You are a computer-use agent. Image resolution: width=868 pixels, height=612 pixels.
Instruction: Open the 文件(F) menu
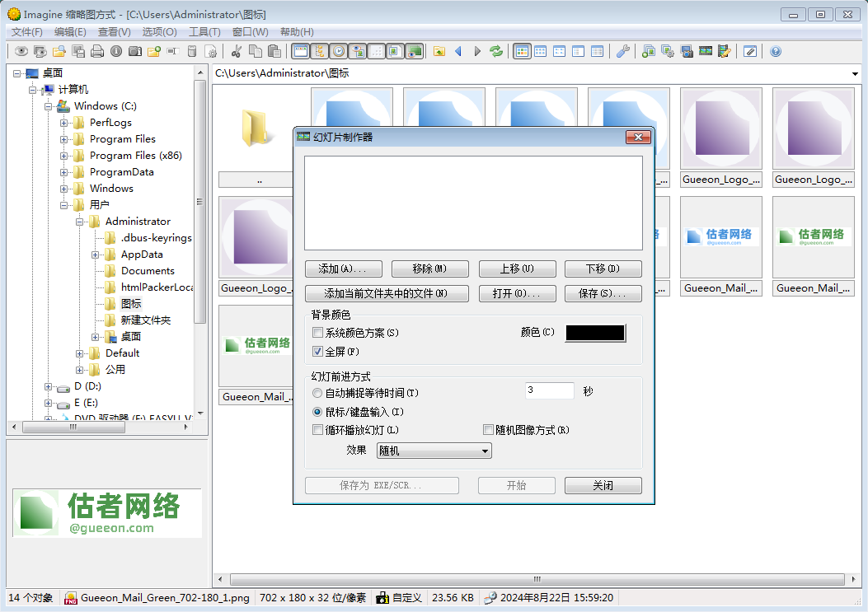pyautogui.click(x=27, y=32)
